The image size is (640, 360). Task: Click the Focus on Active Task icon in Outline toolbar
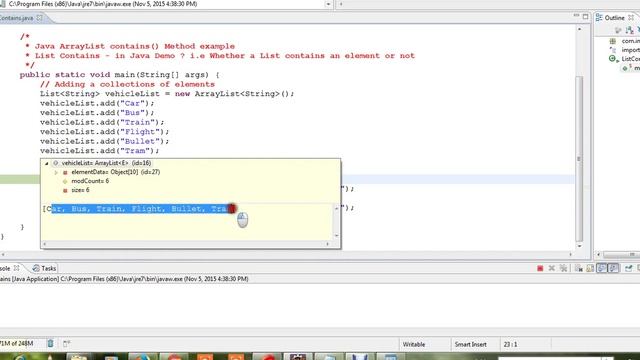[x=618, y=30]
